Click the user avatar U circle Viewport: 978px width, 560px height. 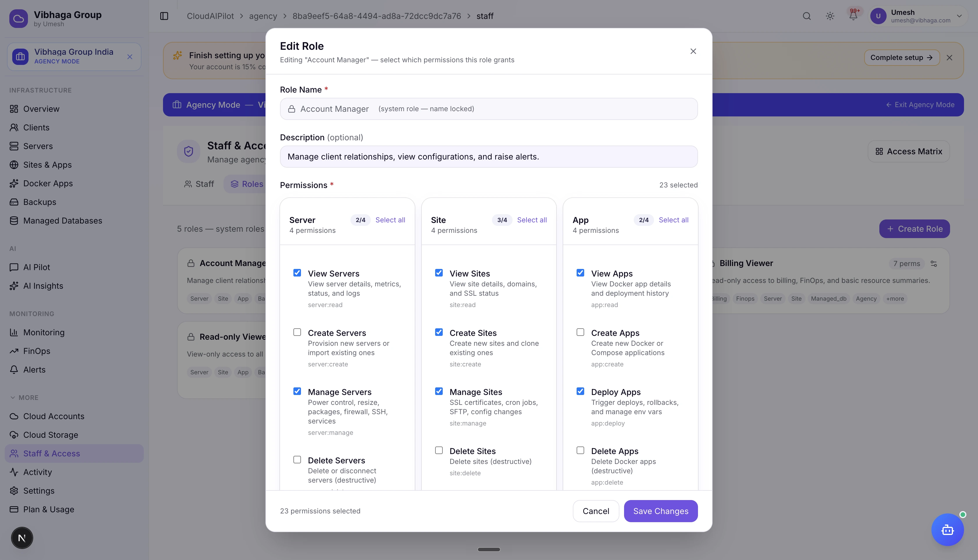click(x=878, y=16)
